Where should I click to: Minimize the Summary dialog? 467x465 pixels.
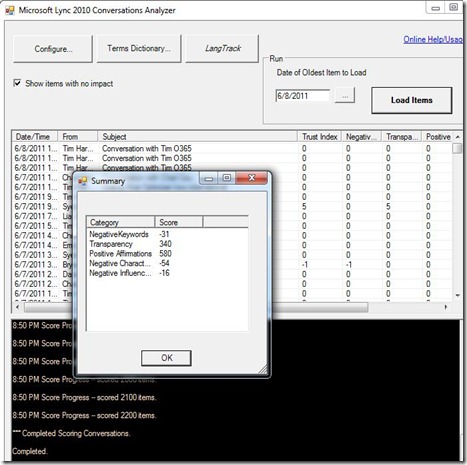tap(209, 178)
